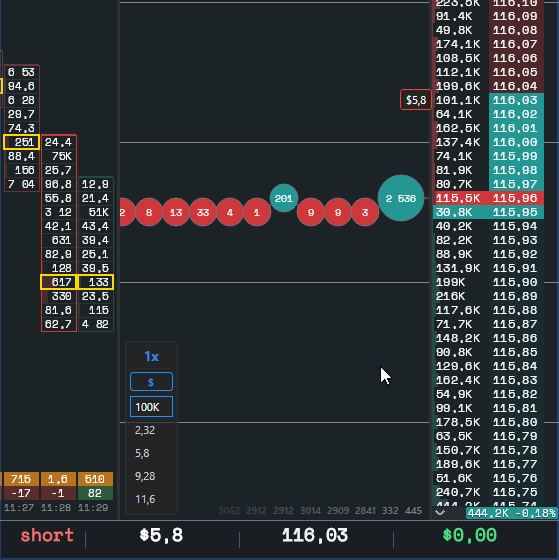Toggle the short position indicator
Screen dimensions: 559x560
click(47, 535)
